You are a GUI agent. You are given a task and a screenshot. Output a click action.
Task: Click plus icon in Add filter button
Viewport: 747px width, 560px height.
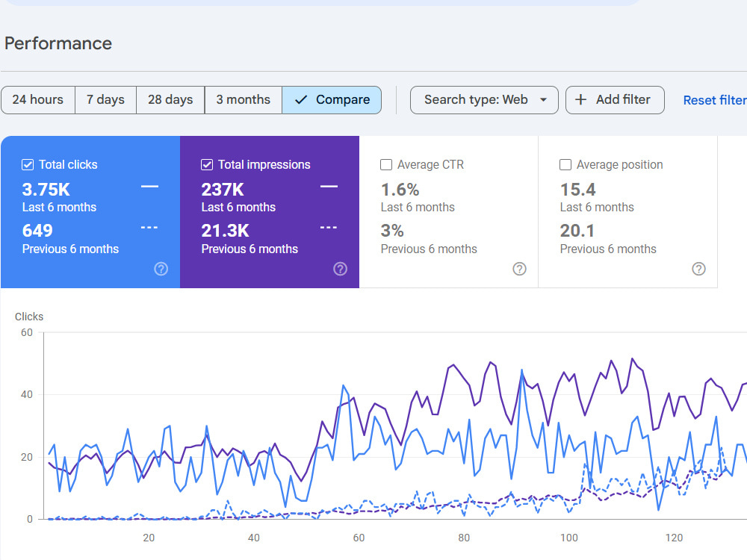[x=580, y=99]
